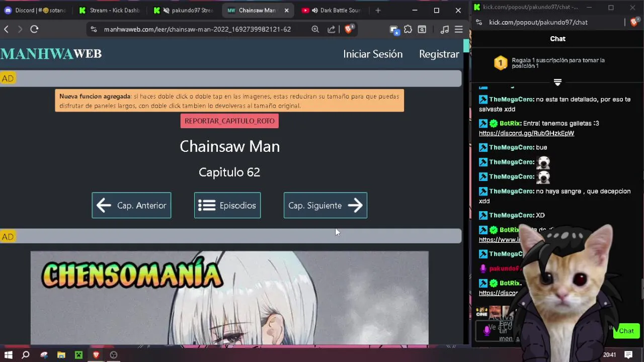This screenshot has height=362, width=644.
Task: Click the OBS icon on taskbar
Action: (x=114, y=355)
